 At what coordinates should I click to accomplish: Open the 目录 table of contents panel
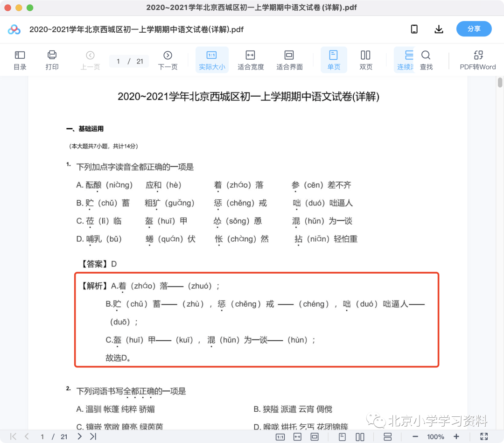20,60
